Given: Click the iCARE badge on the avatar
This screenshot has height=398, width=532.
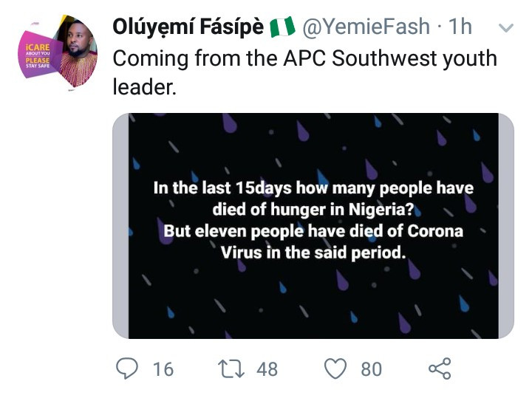Looking at the screenshot, I should pyautogui.click(x=38, y=55).
